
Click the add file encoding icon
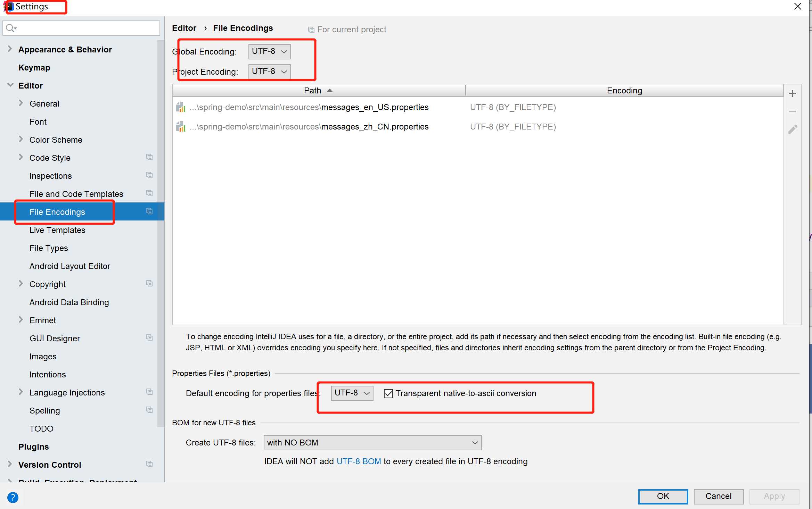tap(792, 92)
